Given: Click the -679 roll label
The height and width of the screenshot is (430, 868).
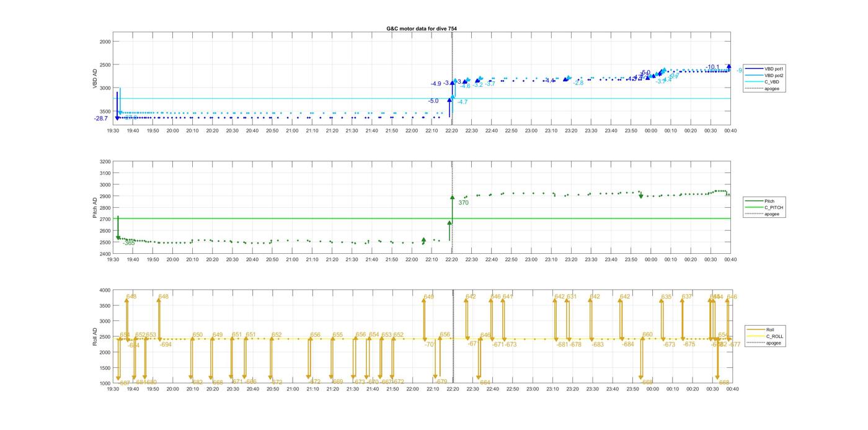Looking at the screenshot, I should 441,382.
